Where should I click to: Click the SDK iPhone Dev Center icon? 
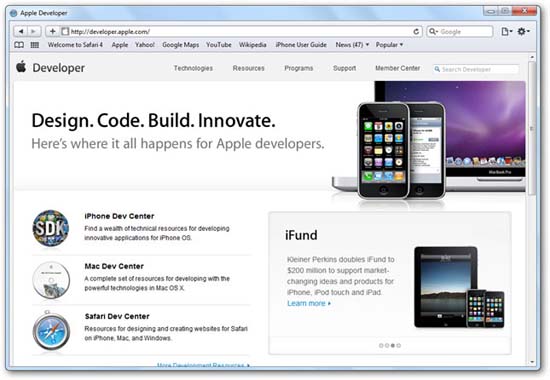point(51,228)
